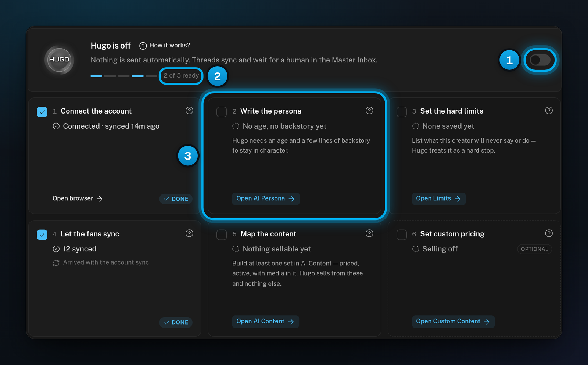Click the Nothing sellable yet text
This screenshot has width=588, height=365.
coord(277,249)
